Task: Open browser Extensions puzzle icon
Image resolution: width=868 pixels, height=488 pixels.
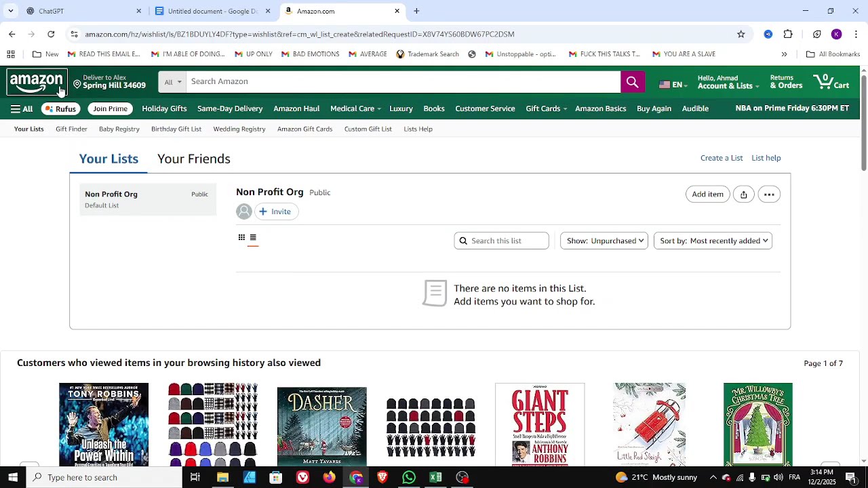Action: point(788,34)
